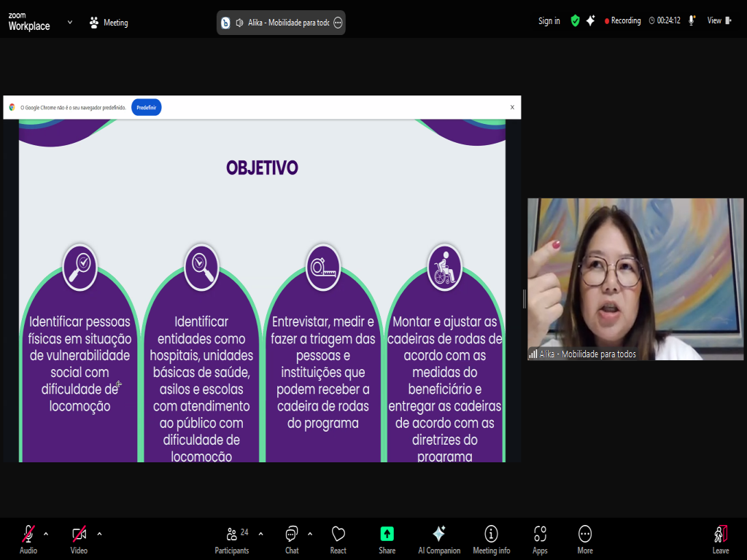The height and width of the screenshot is (560, 747).
Task: Select the Meeting tab in top bar
Action: pyautogui.click(x=108, y=23)
